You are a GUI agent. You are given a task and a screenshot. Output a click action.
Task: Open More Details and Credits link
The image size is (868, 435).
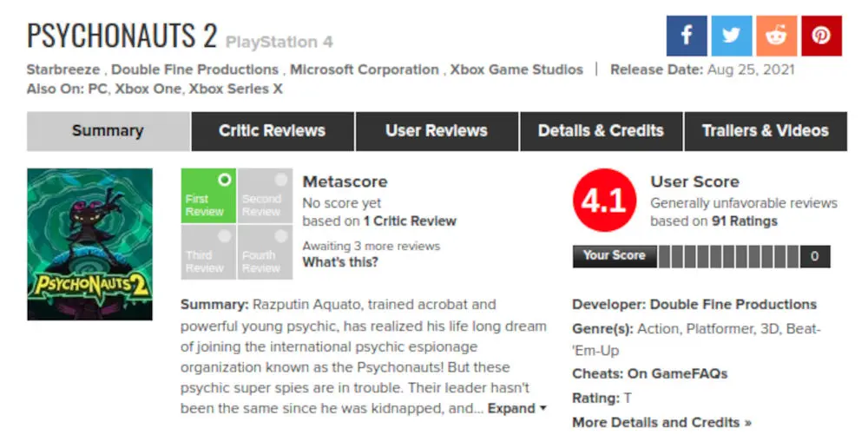click(x=661, y=423)
